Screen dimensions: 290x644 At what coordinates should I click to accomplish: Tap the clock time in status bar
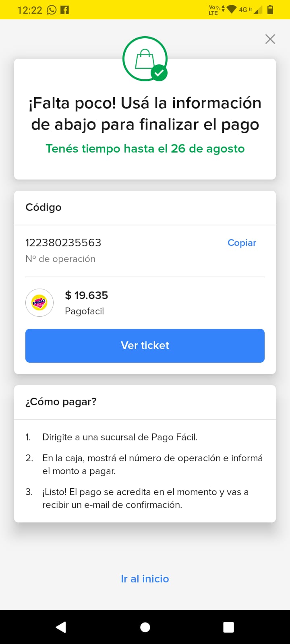[x=30, y=10]
